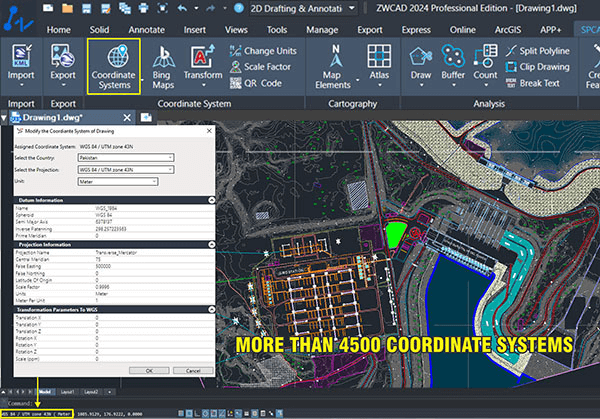Click the Transverse_Mercator projection name value
The width and height of the screenshot is (600, 419).
pos(116,253)
